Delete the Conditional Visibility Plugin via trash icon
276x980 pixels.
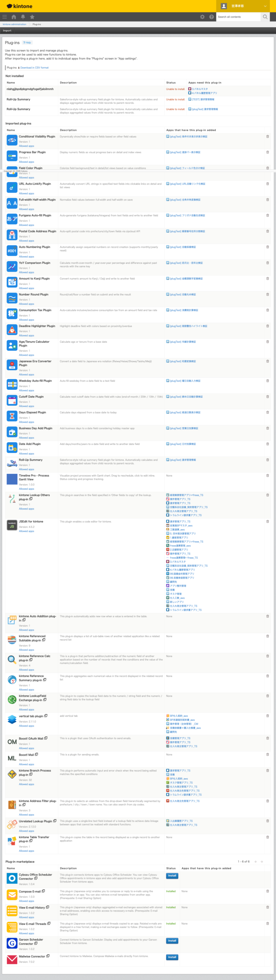click(x=268, y=137)
